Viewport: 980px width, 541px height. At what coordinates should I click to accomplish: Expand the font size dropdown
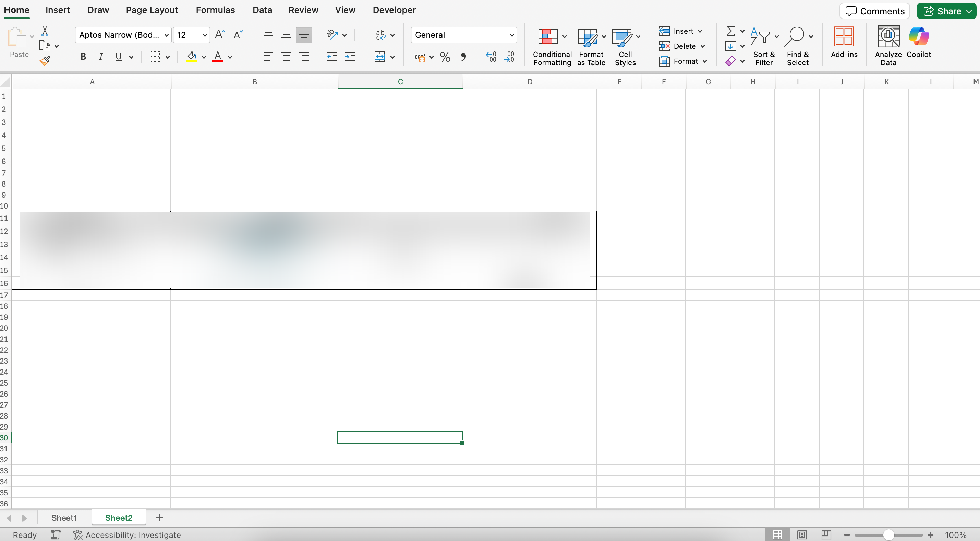tap(205, 35)
